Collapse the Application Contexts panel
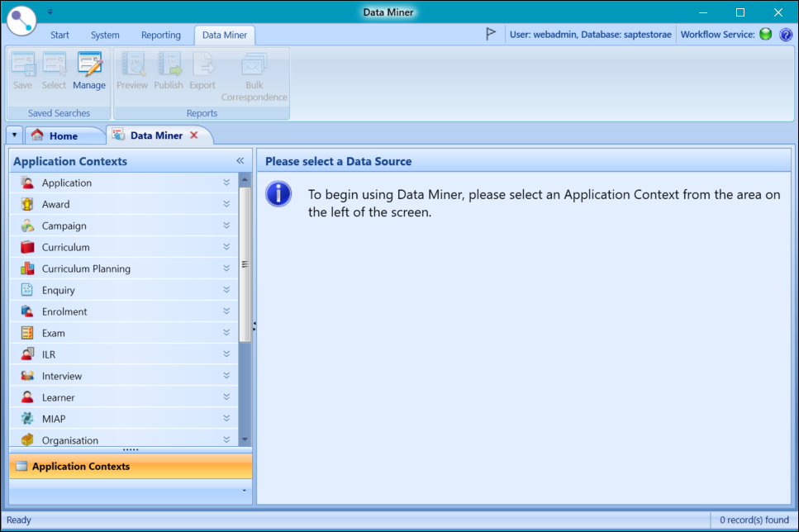Screen dimensions: 799x532 click(x=240, y=160)
